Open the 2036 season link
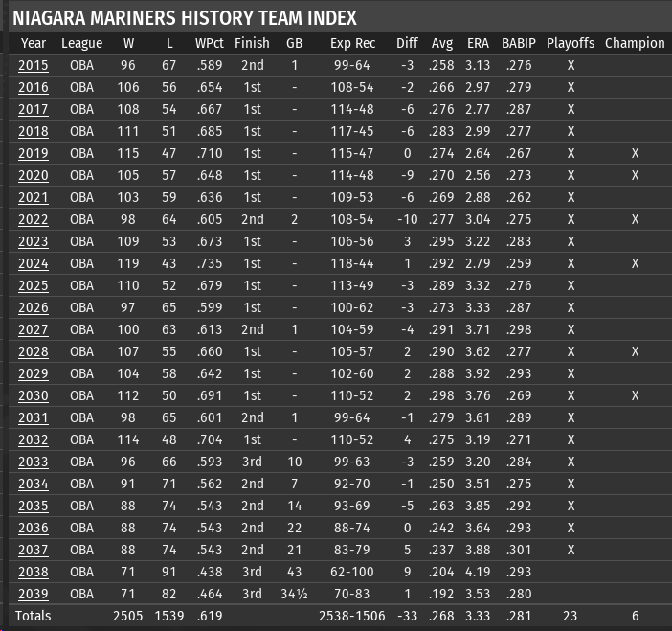 34,528
